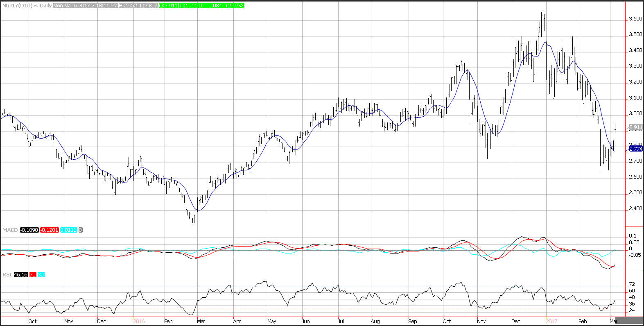Select the cyan RSI oversold level 30
The height and width of the screenshot is (326, 644).
click(41, 274)
